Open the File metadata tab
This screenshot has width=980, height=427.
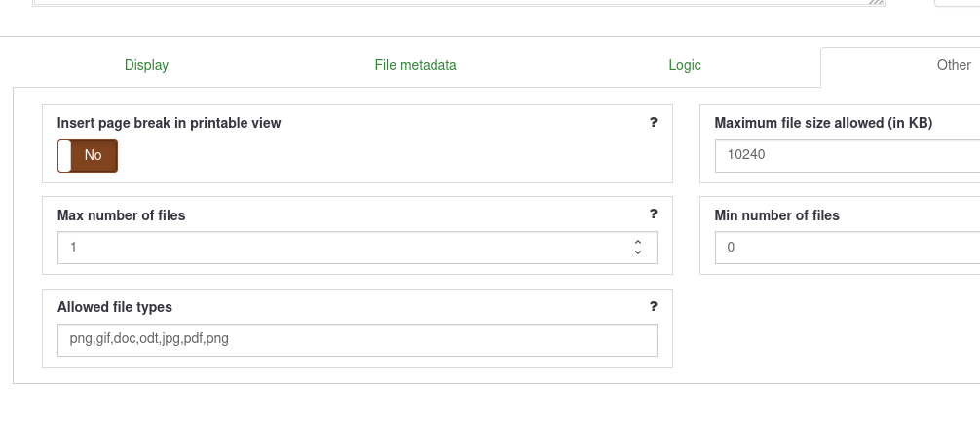(x=415, y=65)
